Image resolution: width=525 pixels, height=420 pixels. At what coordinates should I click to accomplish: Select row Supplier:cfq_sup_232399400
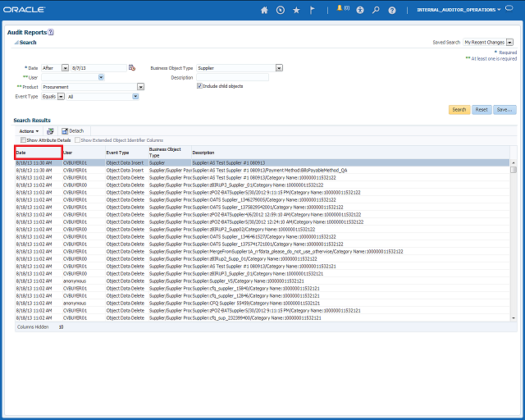(x=262, y=317)
